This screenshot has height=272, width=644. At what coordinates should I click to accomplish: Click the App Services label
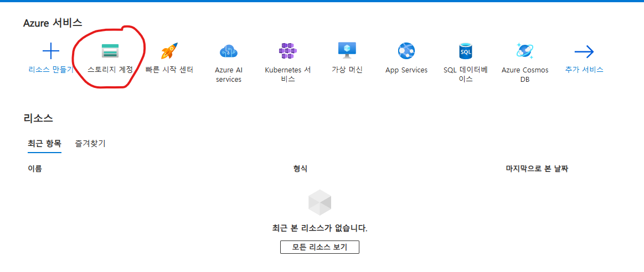coord(406,70)
